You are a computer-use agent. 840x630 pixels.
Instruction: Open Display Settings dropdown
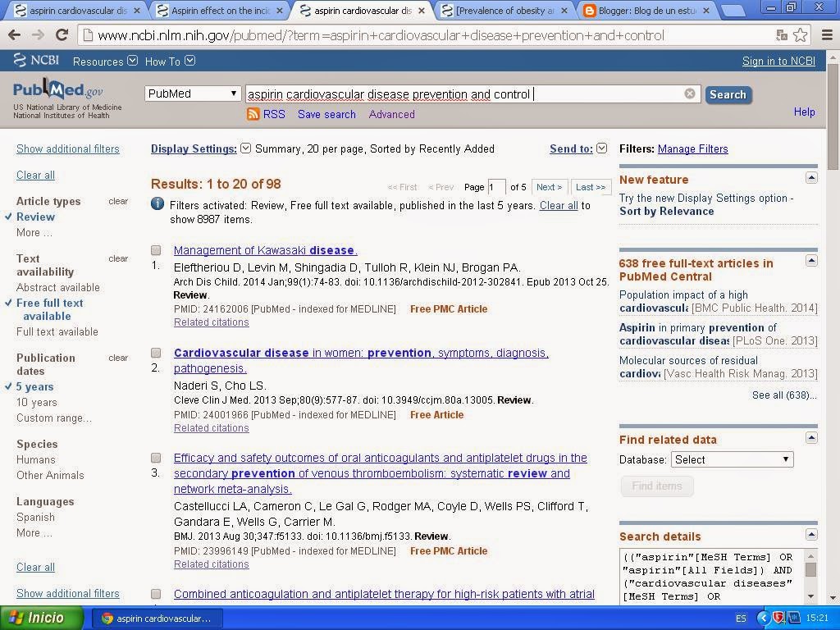[200, 148]
